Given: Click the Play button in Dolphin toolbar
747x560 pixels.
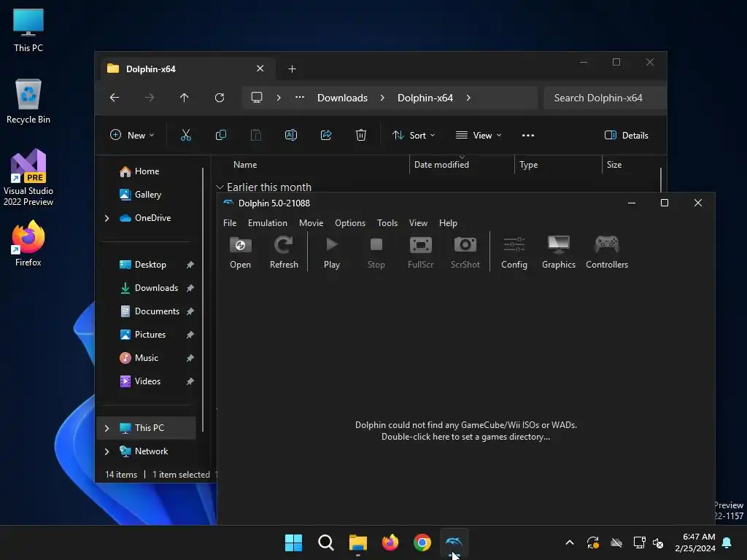Looking at the screenshot, I should [x=332, y=252].
